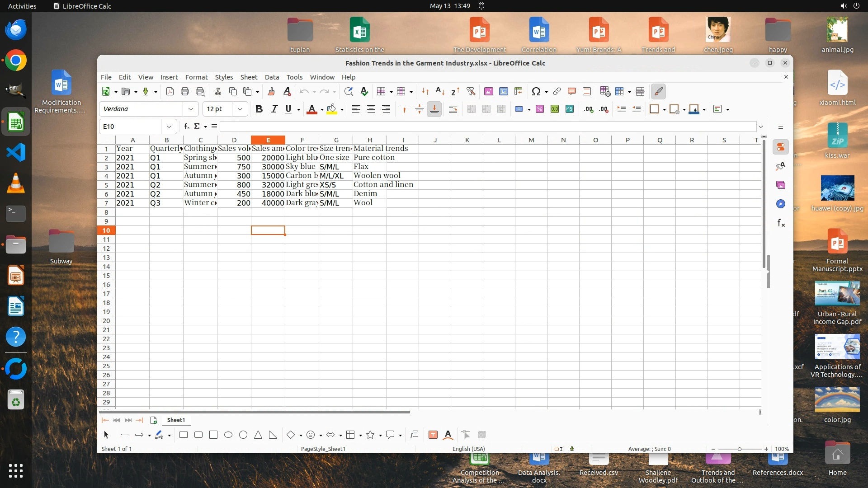Click the Format as Percent icon
This screenshot has height=488, width=868.
539,109
